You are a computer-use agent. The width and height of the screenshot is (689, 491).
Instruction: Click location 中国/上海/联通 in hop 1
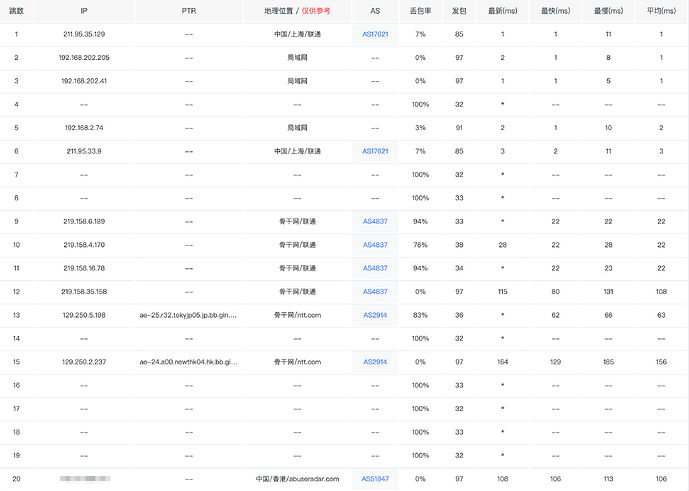pyautogui.click(x=297, y=34)
